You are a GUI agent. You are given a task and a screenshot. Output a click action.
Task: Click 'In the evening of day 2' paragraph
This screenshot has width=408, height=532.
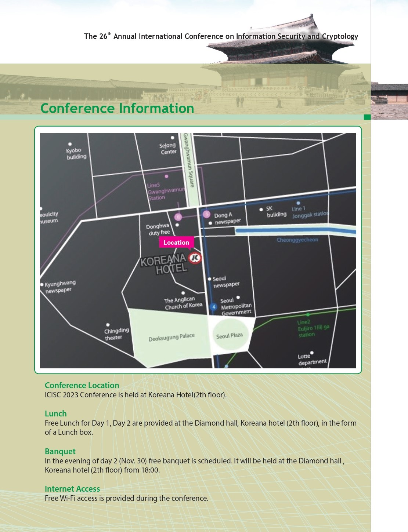pyautogui.click(x=195, y=465)
